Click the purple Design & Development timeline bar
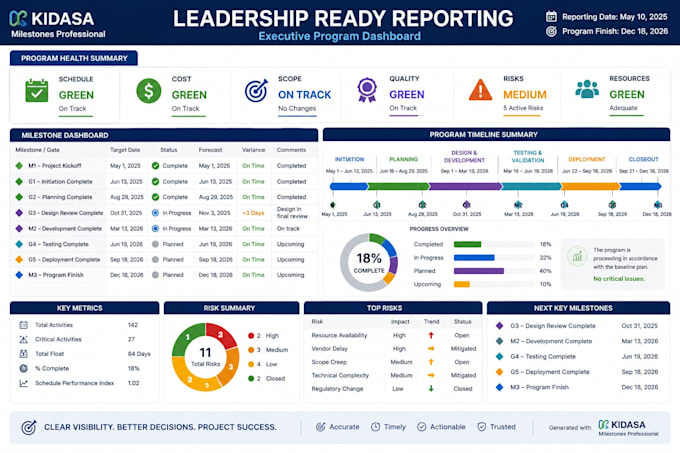680x453 pixels. tap(465, 186)
